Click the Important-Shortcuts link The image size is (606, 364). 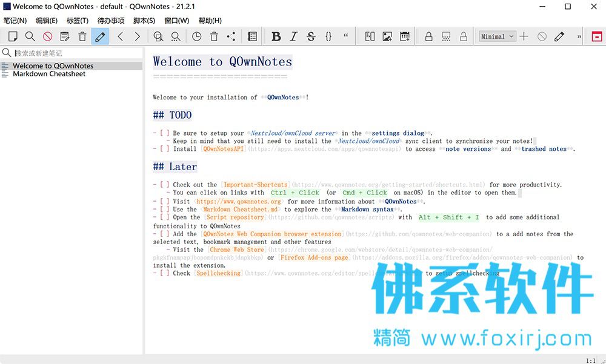(x=256, y=185)
